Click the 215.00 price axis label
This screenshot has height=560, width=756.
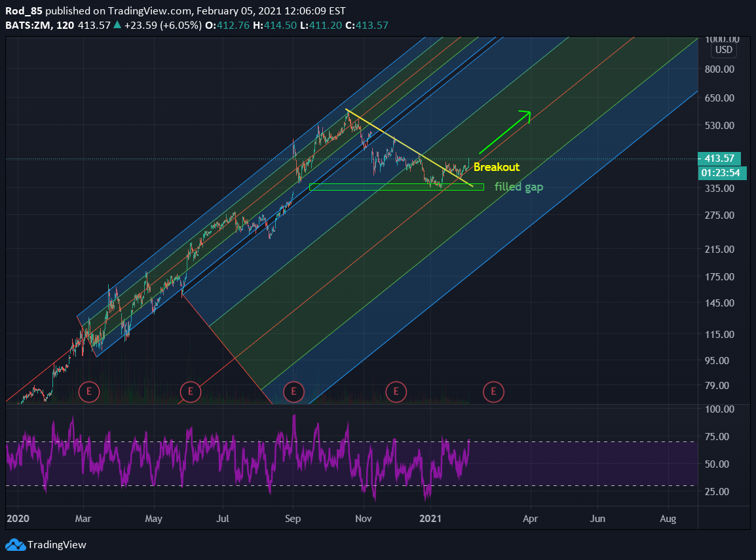[x=719, y=249]
